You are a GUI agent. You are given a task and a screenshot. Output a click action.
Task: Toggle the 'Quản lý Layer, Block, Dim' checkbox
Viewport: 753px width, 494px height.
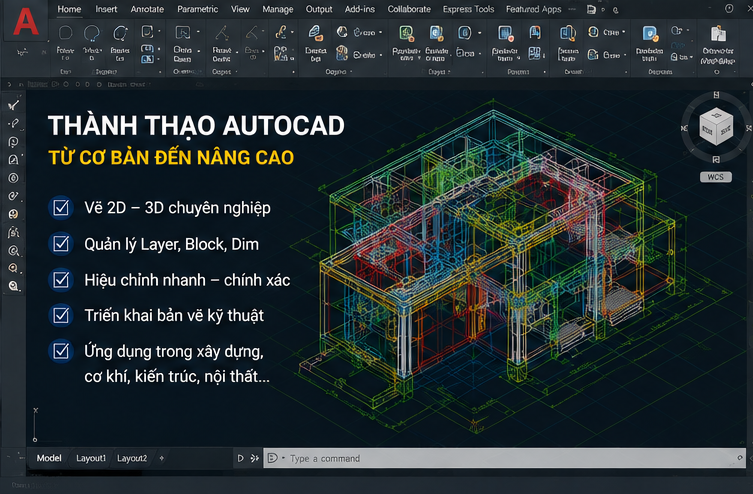pos(61,244)
